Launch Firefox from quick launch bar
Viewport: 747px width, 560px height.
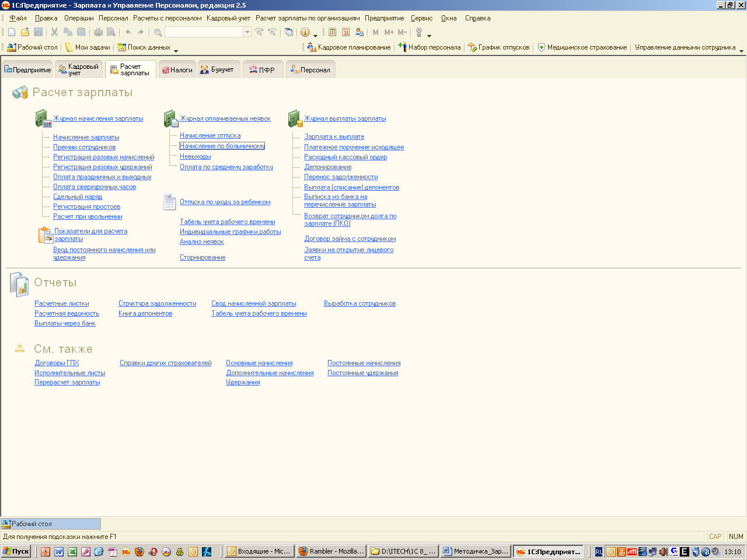point(139,551)
